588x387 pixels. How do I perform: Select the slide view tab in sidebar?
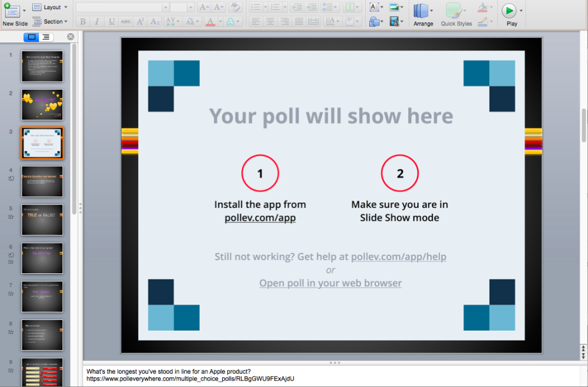pos(32,37)
